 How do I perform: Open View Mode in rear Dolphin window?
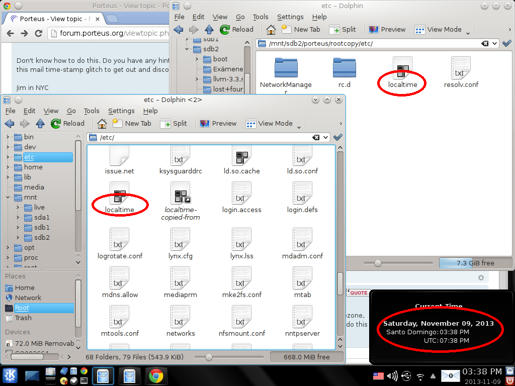click(442, 30)
